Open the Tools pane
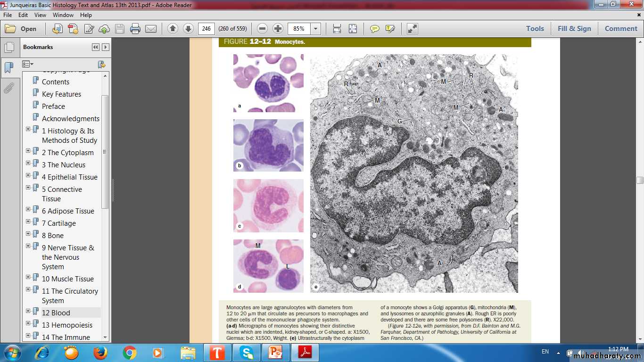Screen dimensions: 644x362 [535, 29]
